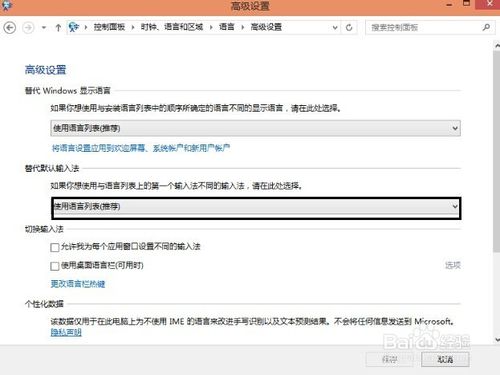Image resolution: width=500 pixels, height=375 pixels.
Task: Open Windows display language dropdown
Action: coord(255,128)
